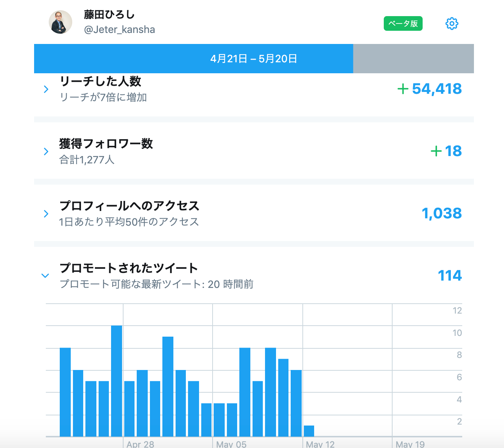Click the 藤田ひろし display name

click(x=109, y=15)
